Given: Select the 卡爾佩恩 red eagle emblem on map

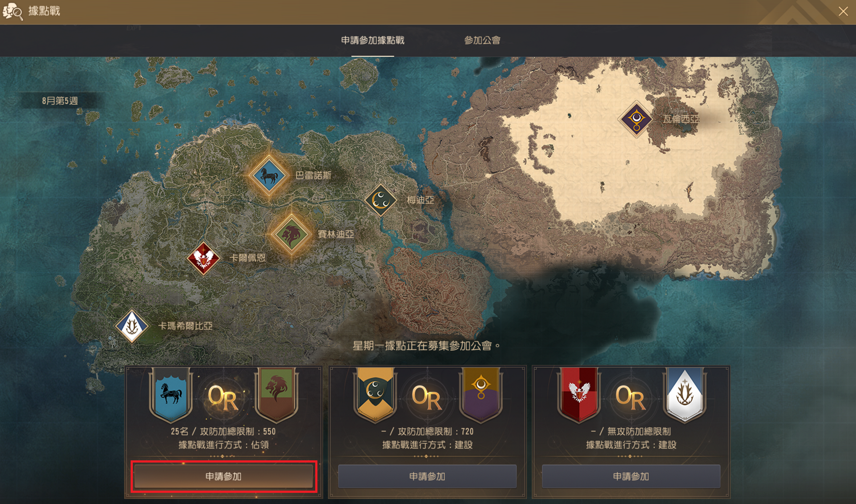Looking at the screenshot, I should [203, 258].
